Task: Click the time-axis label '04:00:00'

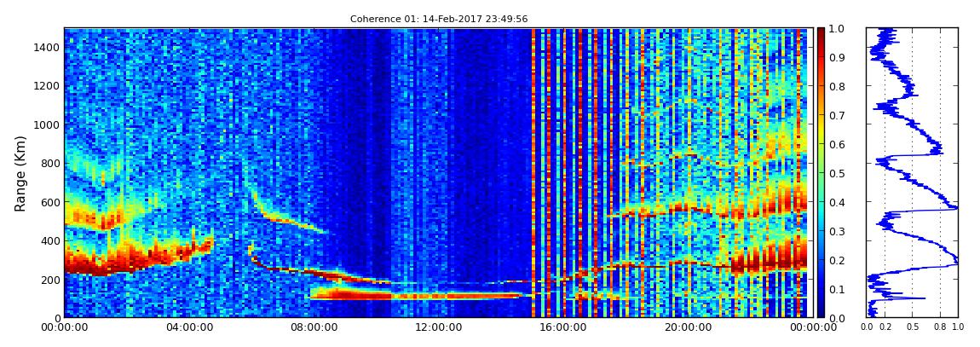Action: click(x=188, y=327)
